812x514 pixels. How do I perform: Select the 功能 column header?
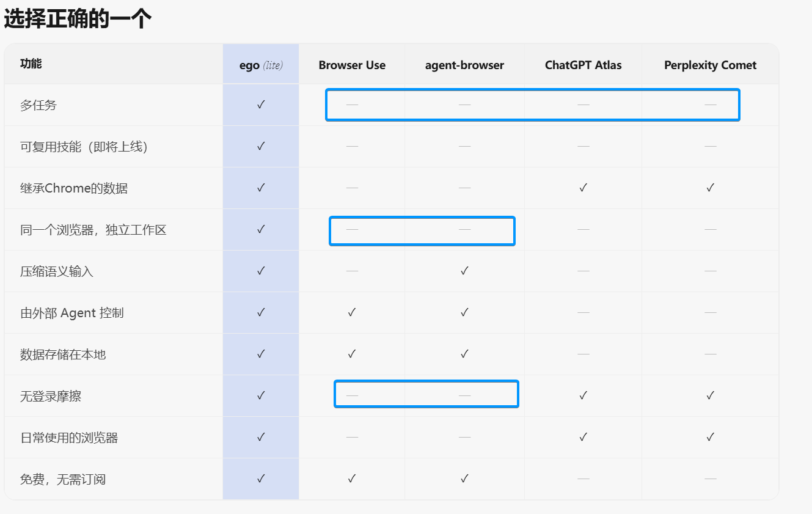pos(31,64)
